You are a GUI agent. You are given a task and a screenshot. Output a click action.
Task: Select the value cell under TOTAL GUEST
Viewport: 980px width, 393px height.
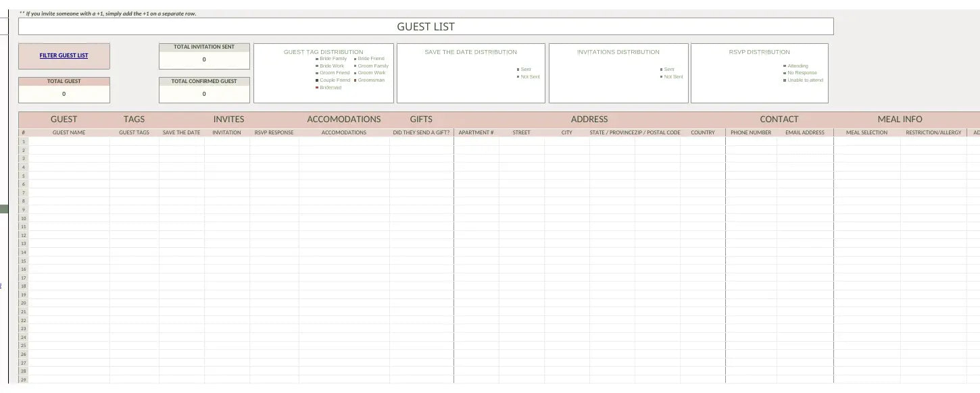(x=64, y=94)
